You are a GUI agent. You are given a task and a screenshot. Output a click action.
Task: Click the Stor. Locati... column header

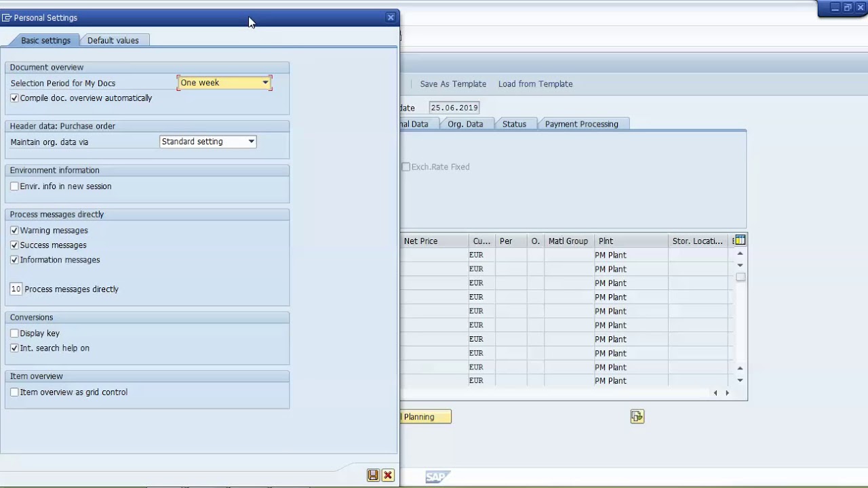tap(698, 241)
